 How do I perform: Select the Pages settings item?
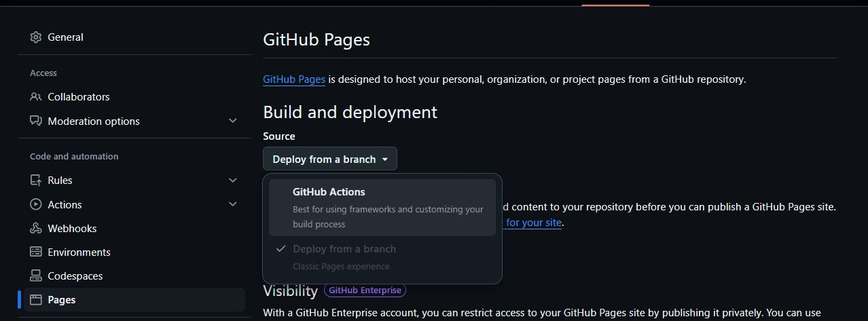coord(134,299)
